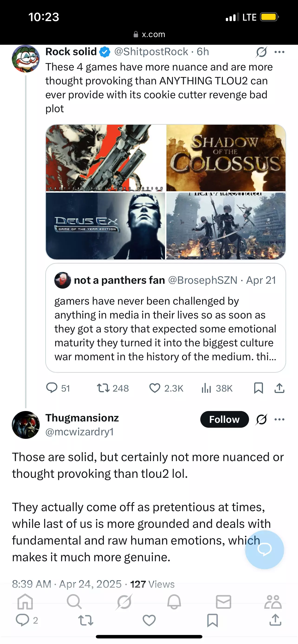Open the Deus Ex cover image

105,226
